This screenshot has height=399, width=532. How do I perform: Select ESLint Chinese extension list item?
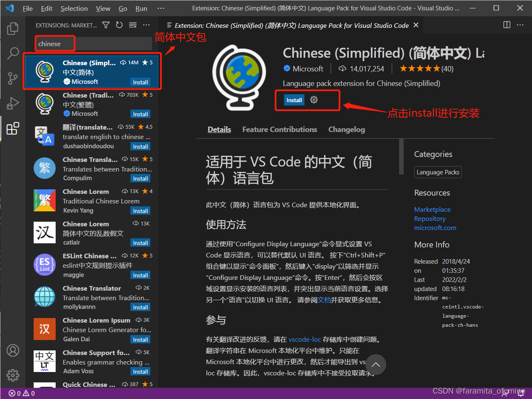[92, 265]
